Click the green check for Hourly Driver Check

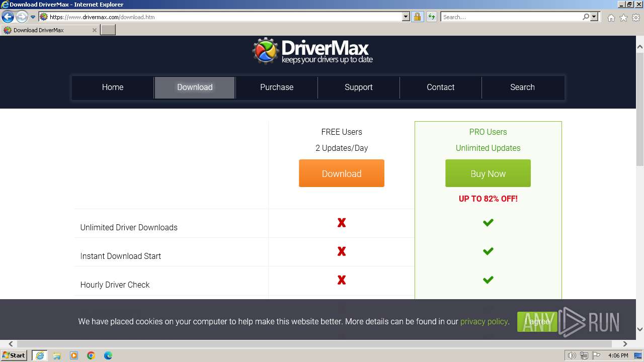pyautogui.click(x=488, y=280)
